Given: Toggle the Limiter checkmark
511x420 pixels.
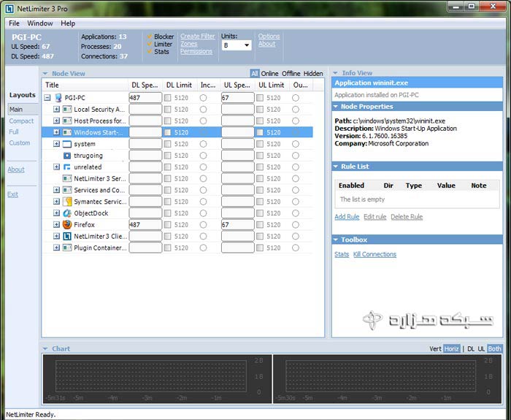Looking at the screenshot, I should [150, 44].
